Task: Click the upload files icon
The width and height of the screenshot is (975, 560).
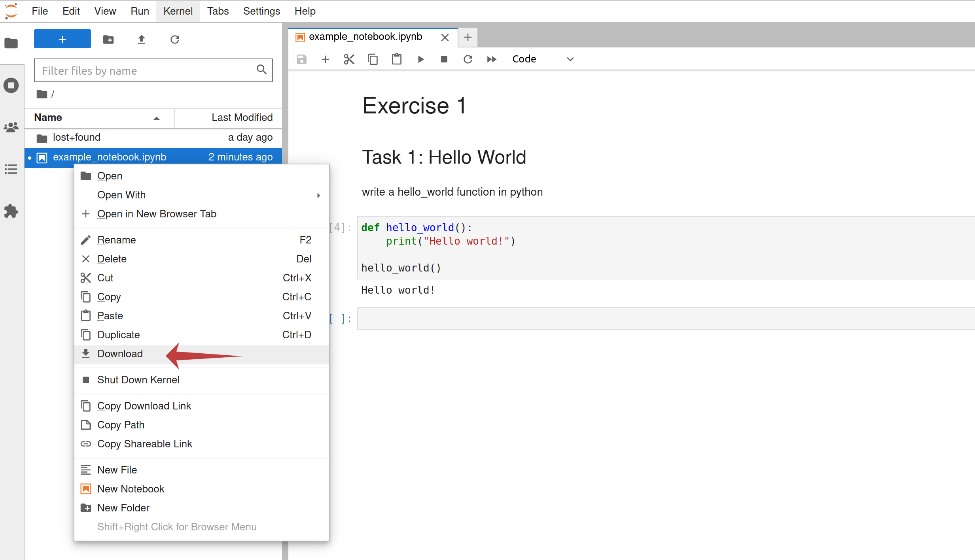Action: (x=142, y=40)
